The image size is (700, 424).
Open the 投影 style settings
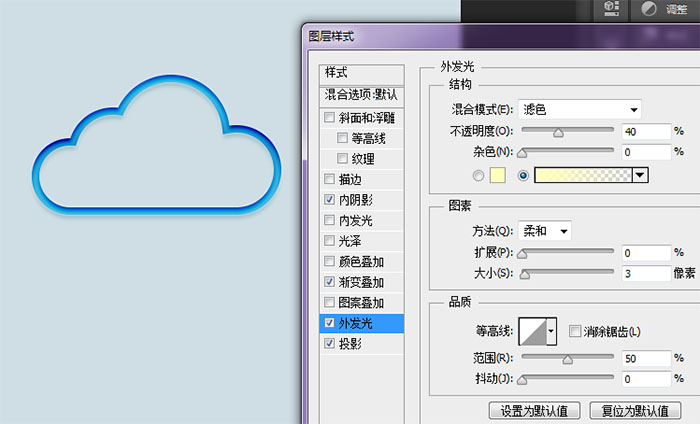350,344
